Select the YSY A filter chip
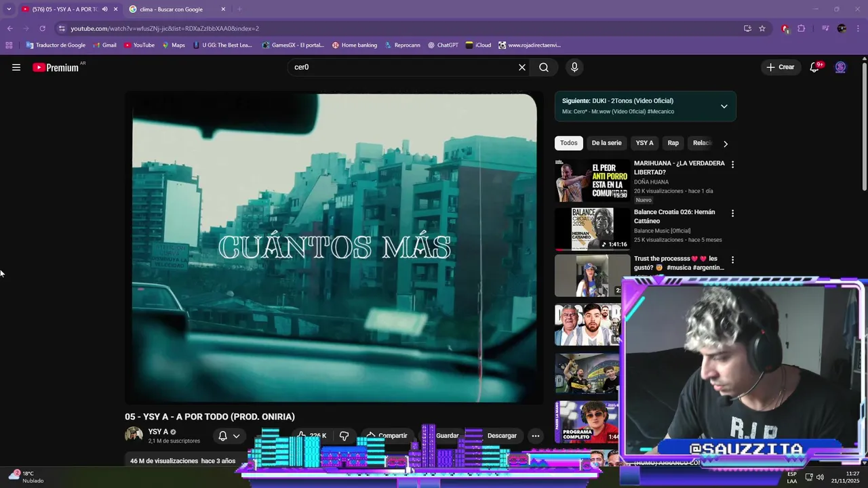This screenshot has width=868, height=488. [x=644, y=143]
